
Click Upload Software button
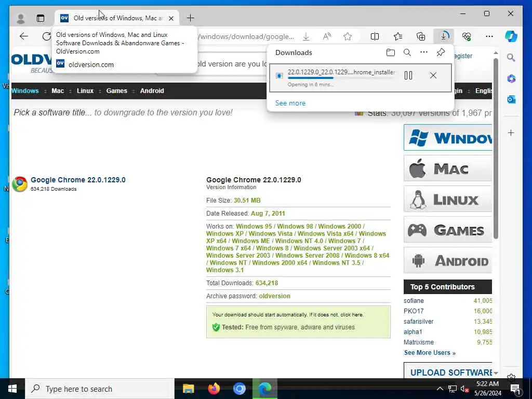tap(448, 371)
